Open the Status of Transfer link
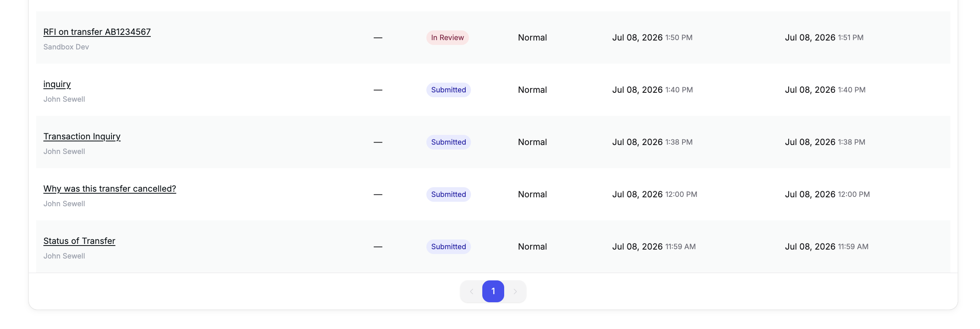Image resolution: width=980 pixels, height=329 pixels. click(x=79, y=241)
